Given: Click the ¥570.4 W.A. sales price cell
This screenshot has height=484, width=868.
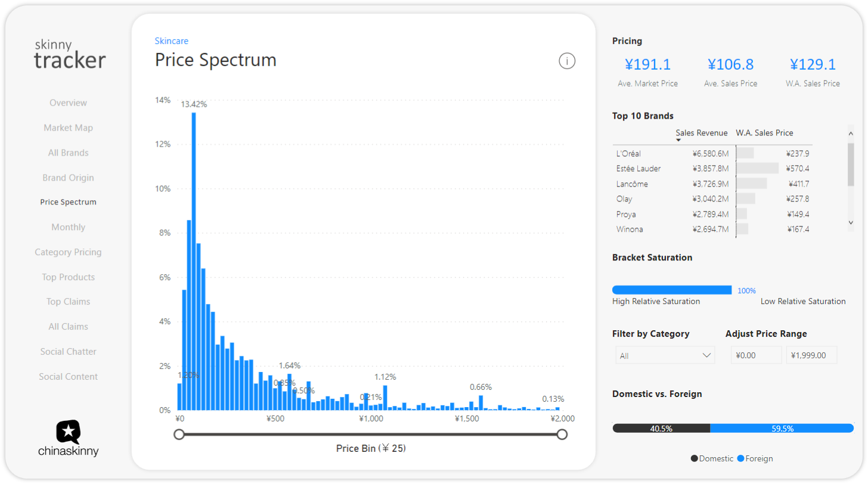Looking at the screenshot, I should pyautogui.click(x=798, y=169).
